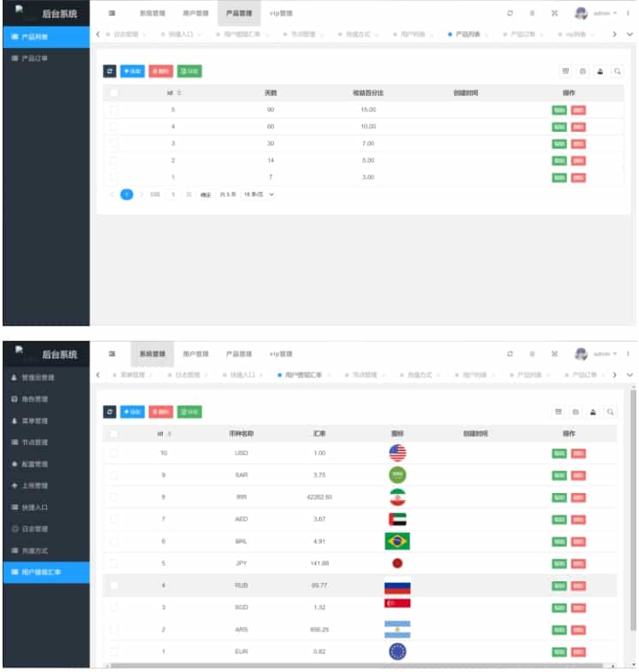Open the rows-per-page dropdown in product list pagination
This screenshot has height=672, width=639.
pyautogui.click(x=260, y=194)
